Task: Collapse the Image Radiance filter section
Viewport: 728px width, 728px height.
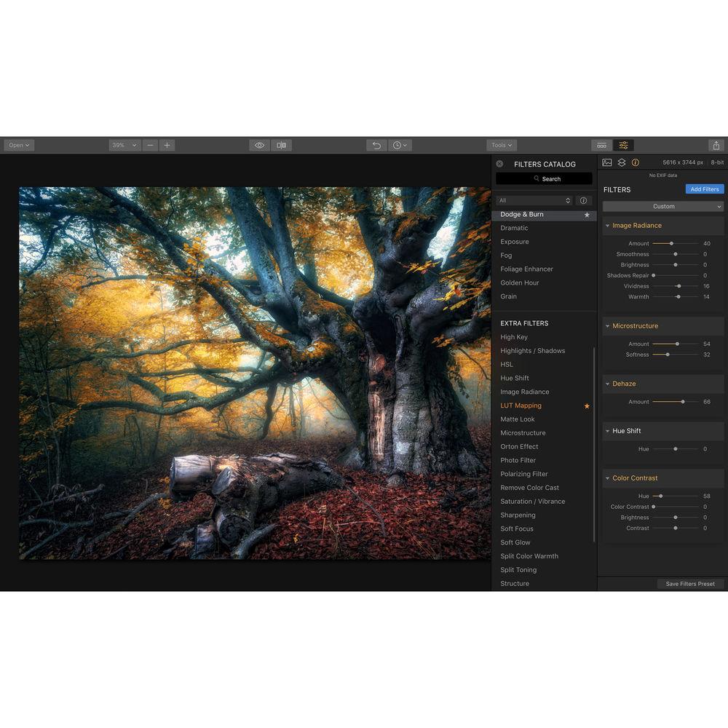Action: click(x=608, y=225)
